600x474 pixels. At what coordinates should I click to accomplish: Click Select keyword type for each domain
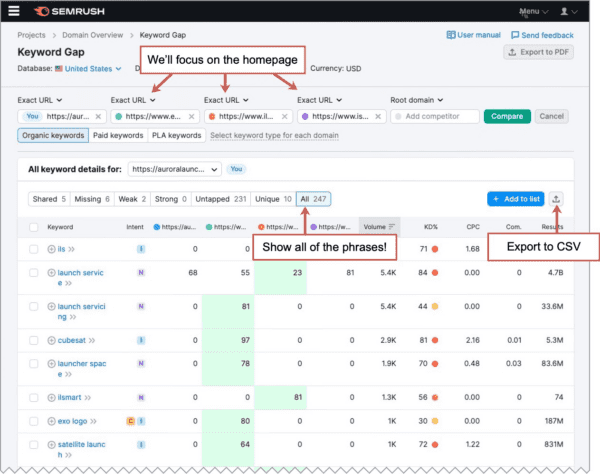[x=274, y=135]
